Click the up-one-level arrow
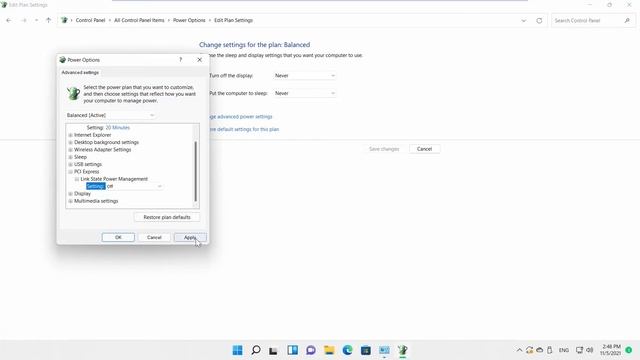 49,20
